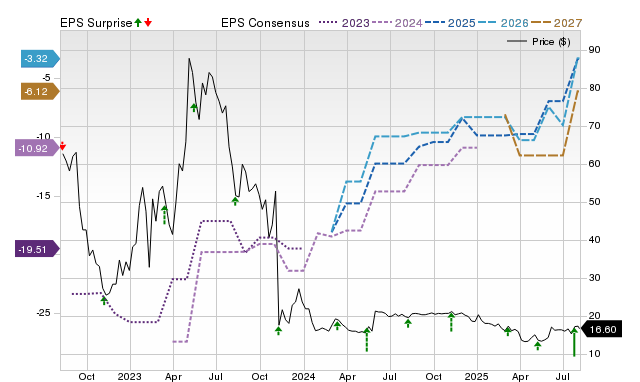Viewport: 640px width, 382px height.
Task: Click the 90 label on the price axis
Action: coord(594,50)
